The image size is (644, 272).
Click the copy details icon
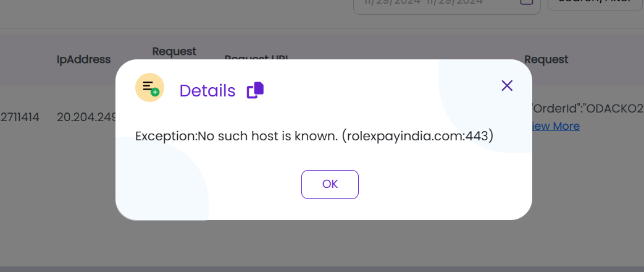[x=255, y=90]
